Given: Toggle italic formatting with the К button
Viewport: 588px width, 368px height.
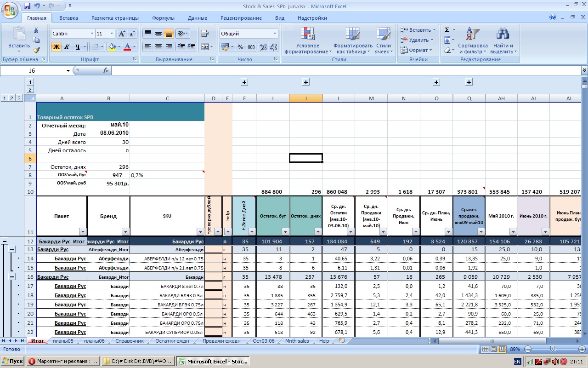Looking at the screenshot, I should pyautogui.click(x=67, y=47).
